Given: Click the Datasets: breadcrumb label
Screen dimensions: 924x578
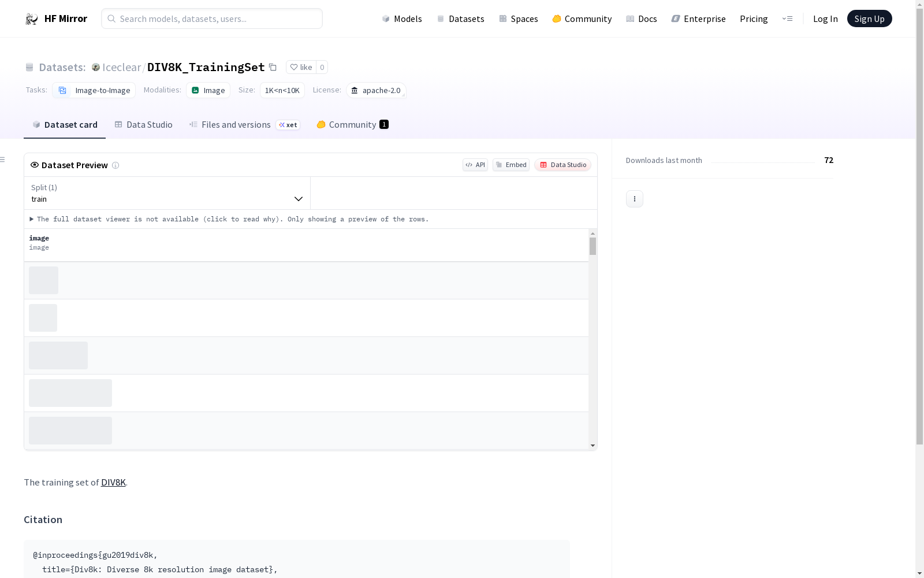Looking at the screenshot, I should click(x=62, y=67).
